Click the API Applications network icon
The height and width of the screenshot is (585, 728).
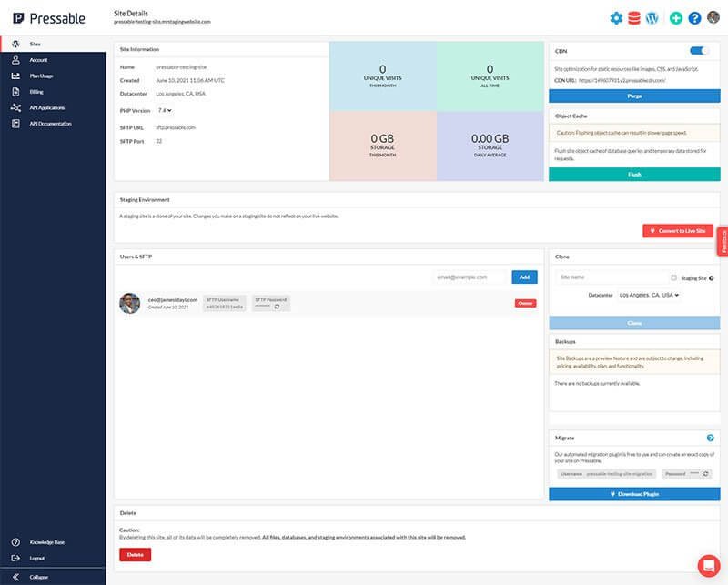pos(15,107)
